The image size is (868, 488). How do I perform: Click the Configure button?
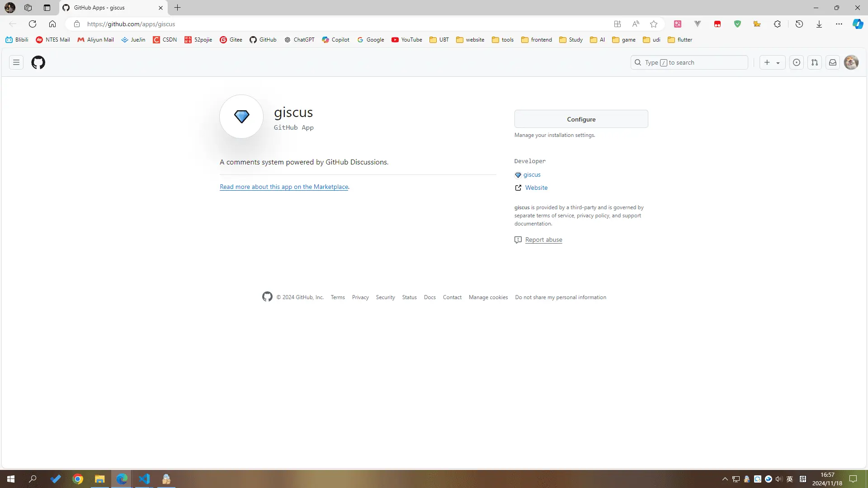pyautogui.click(x=581, y=119)
